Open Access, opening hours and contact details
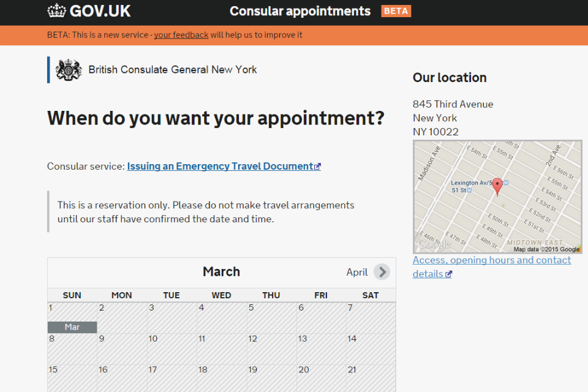Screen dimensions: 588x392 491,260
